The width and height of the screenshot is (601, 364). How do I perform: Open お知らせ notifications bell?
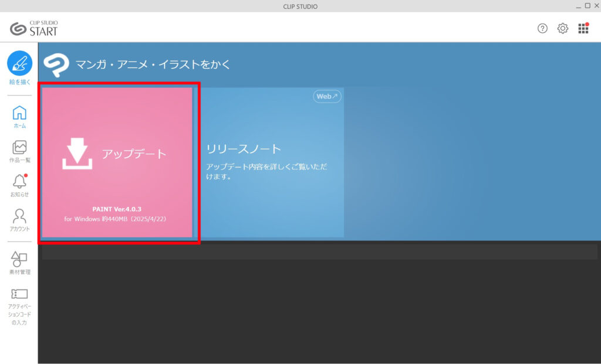(x=19, y=186)
